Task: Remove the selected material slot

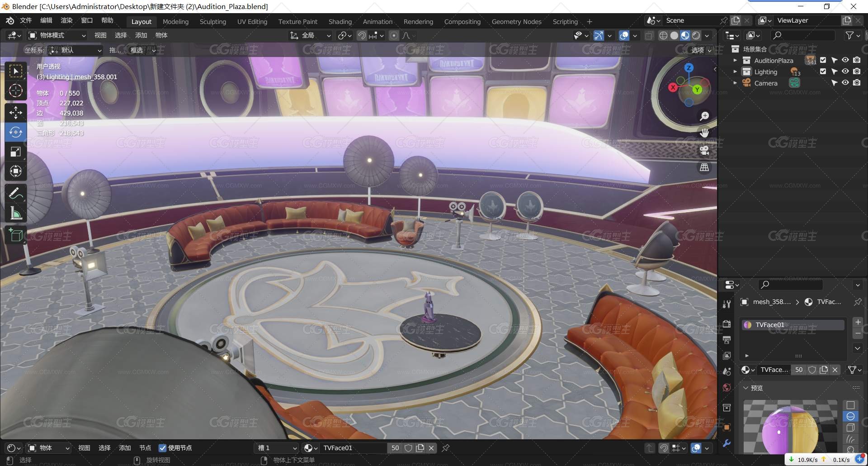Action: coord(858,333)
